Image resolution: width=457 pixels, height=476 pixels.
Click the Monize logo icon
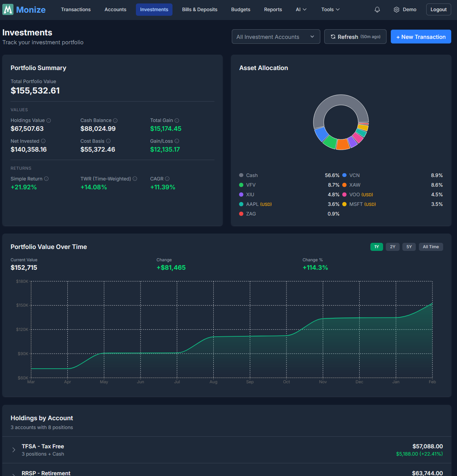click(x=8, y=10)
